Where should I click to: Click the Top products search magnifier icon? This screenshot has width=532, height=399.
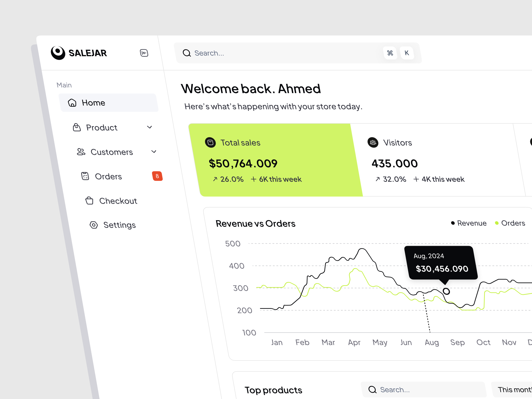click(x=372, y=389)
